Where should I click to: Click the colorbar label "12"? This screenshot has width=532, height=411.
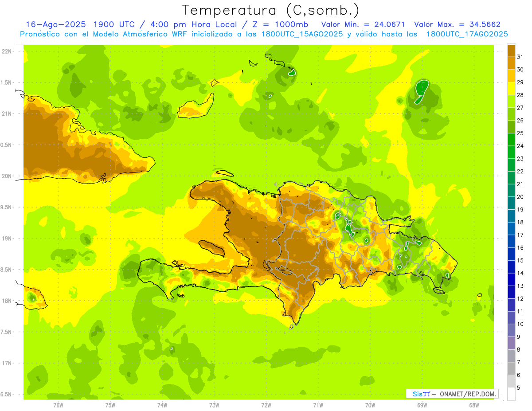tap(520, 299)
